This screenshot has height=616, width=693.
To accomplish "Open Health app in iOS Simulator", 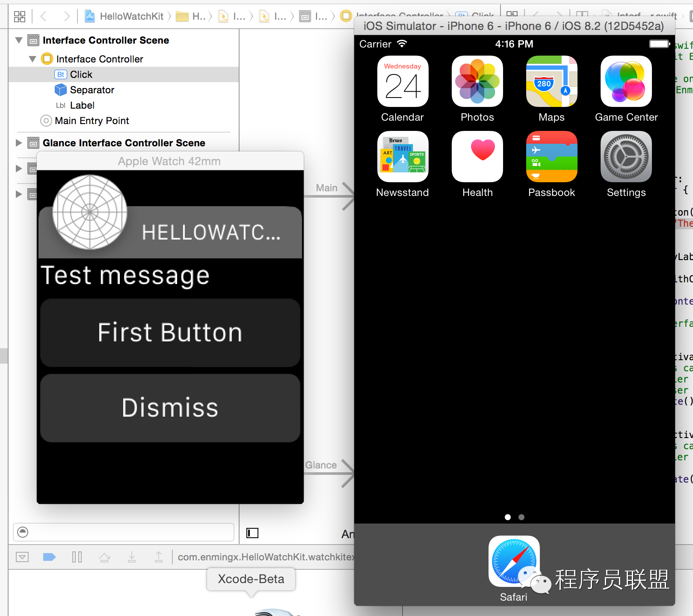I will [477, 157].
